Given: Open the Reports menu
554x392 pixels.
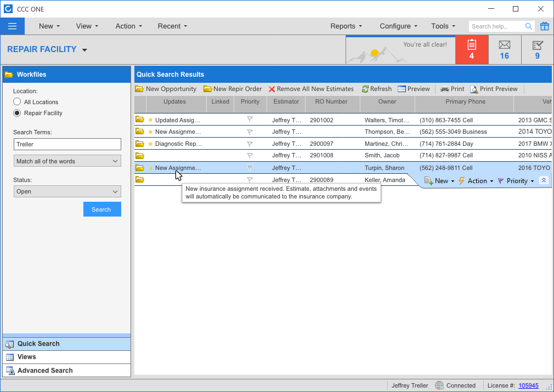Looking at the screenshot, I should (x=346, y=26).
